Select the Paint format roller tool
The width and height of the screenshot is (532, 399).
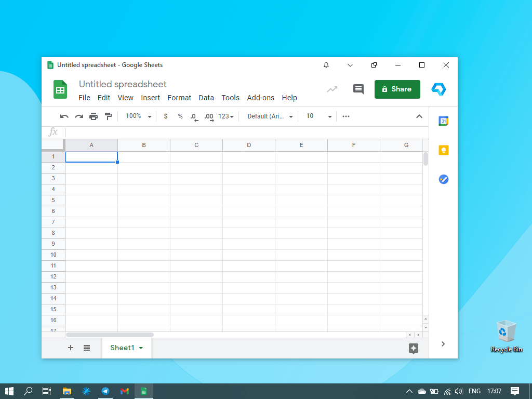[108, 116]
